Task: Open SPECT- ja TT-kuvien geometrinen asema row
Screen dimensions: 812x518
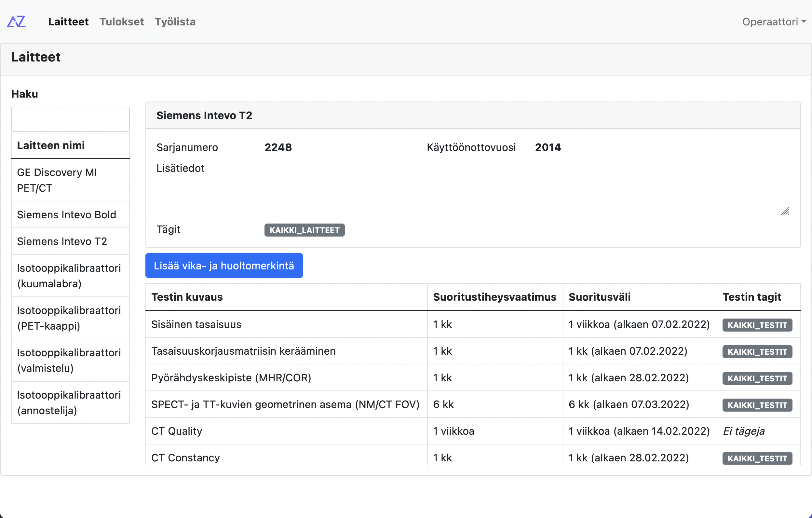Action: (473, 404)
